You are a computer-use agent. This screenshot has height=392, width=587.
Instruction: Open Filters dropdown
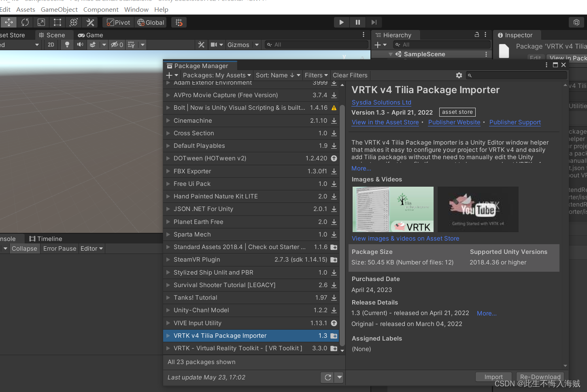coord(316,75)
